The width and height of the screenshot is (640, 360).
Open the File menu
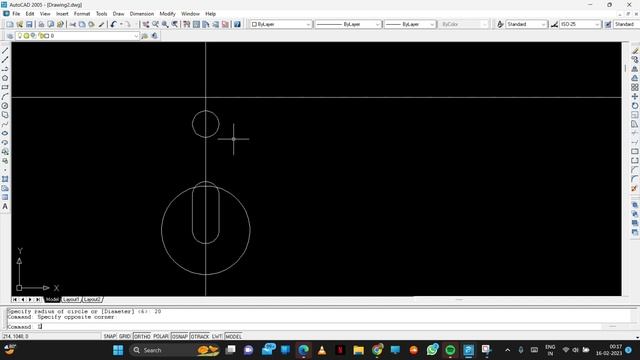pos(16,14)
